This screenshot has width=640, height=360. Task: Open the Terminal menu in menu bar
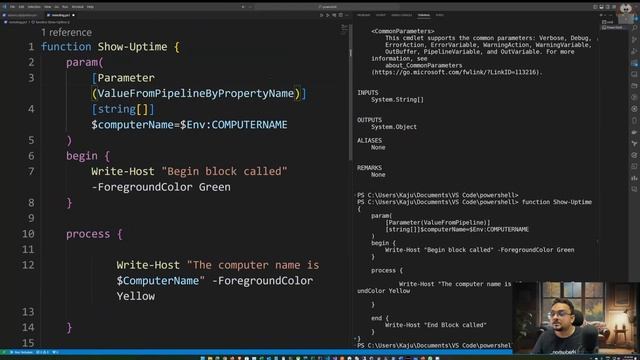[78, 7]
